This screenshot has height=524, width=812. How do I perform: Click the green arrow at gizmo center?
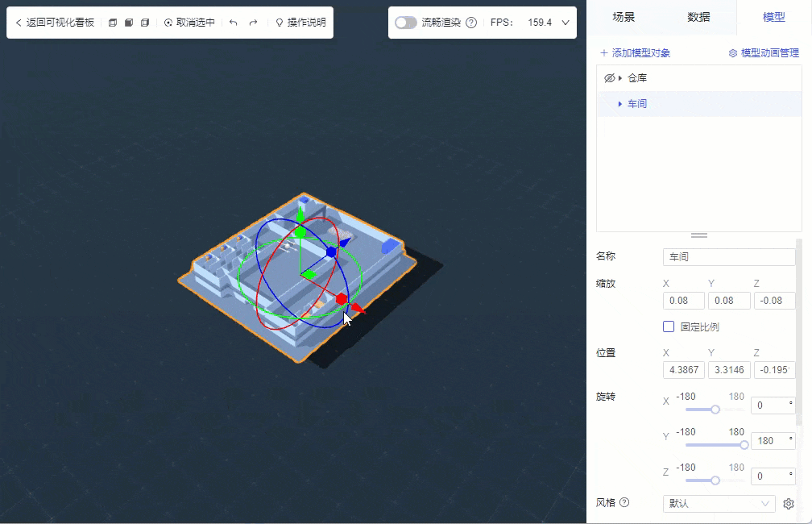[x=309, y=274]
